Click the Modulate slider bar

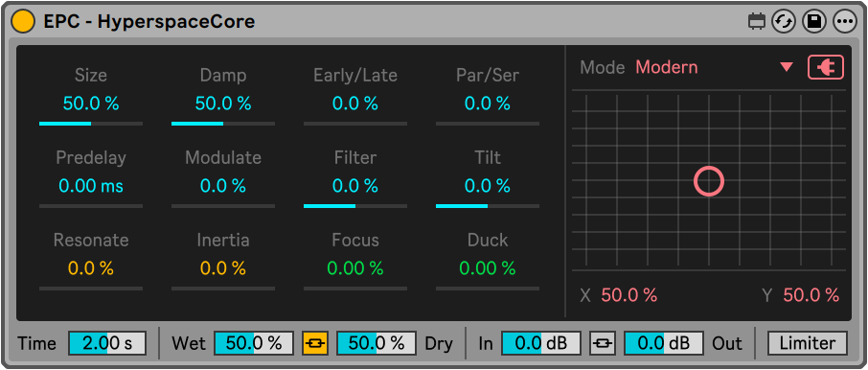pyautogui.click(x=223, y=206)
